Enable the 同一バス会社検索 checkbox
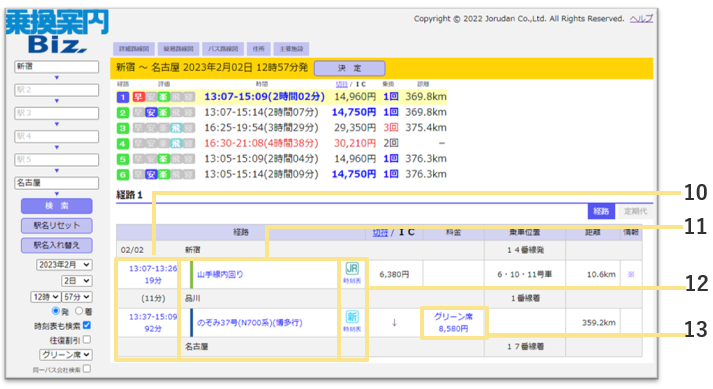 [87, 369]
